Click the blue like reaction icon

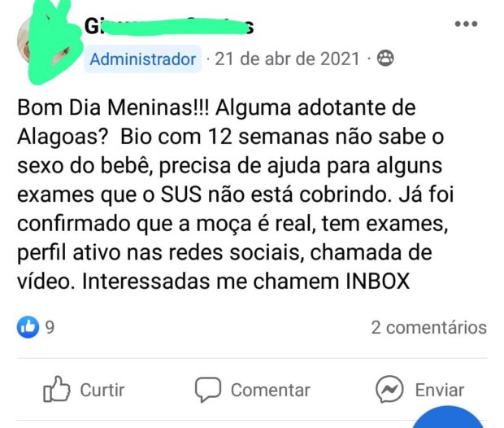coord(28,327)
